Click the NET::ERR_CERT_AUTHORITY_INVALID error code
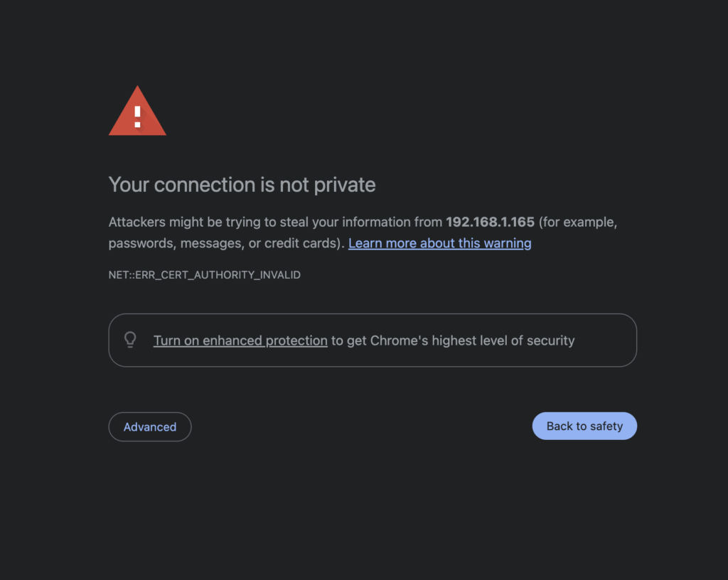 [205, 274]
